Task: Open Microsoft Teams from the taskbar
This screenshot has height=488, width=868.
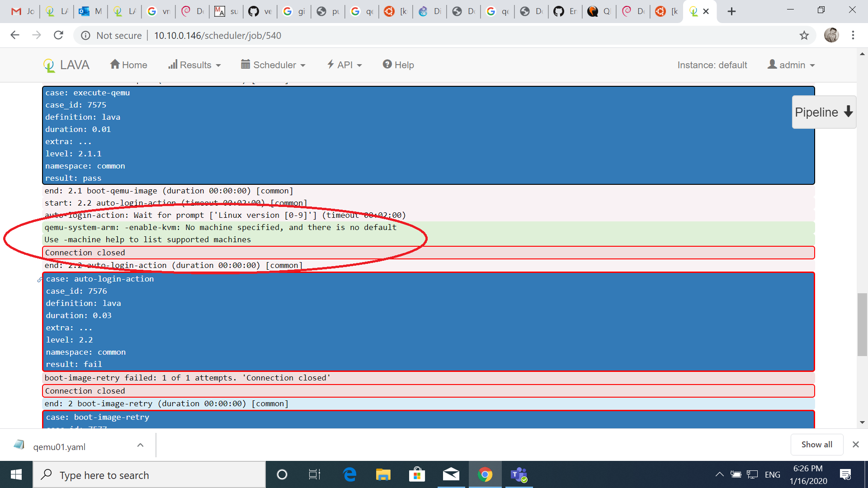Action: (x=519, y=475)
